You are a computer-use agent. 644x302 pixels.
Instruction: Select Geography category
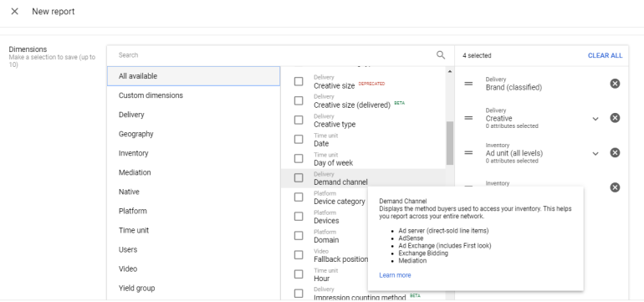193,134
